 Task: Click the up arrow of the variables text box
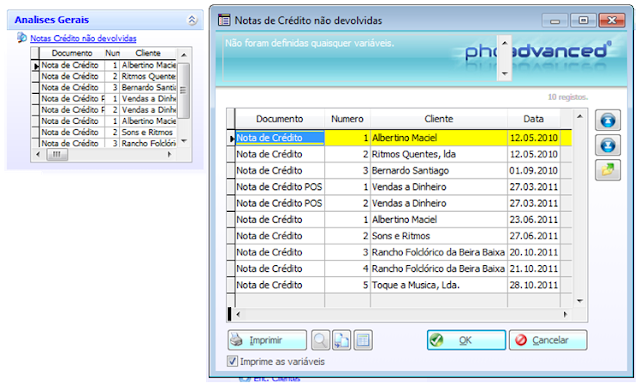pyautogui.click(x=504, y=43)
